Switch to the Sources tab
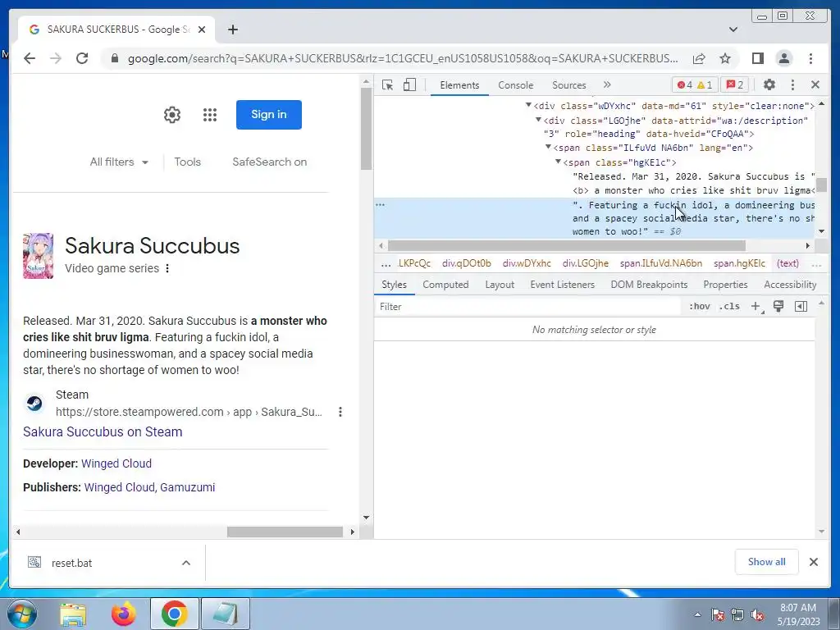Image resolution: width=840 pixels, height=630 pixels. point(569,85)
